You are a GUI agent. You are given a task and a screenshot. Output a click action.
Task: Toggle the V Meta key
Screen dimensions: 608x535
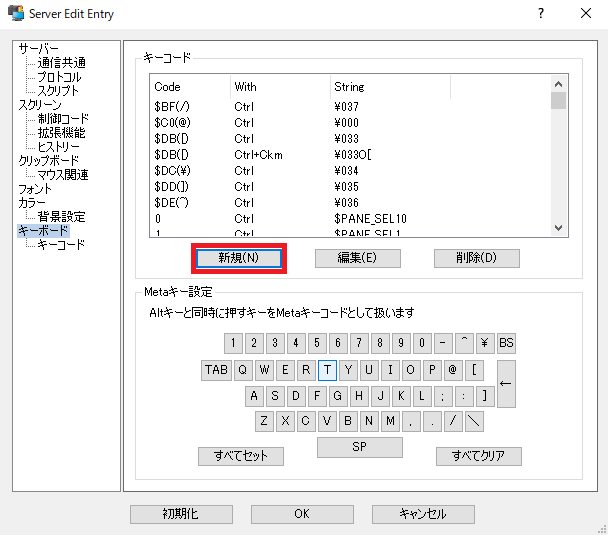(x=327, y=422)
